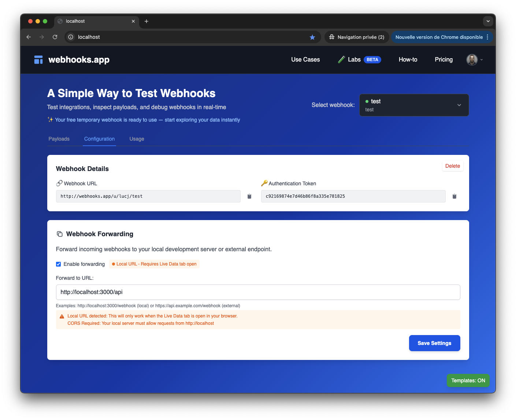This screenshot has width=516, height=420.
Task: Click the webhooks.app logo icon
Action: click(x=38, y=60)
